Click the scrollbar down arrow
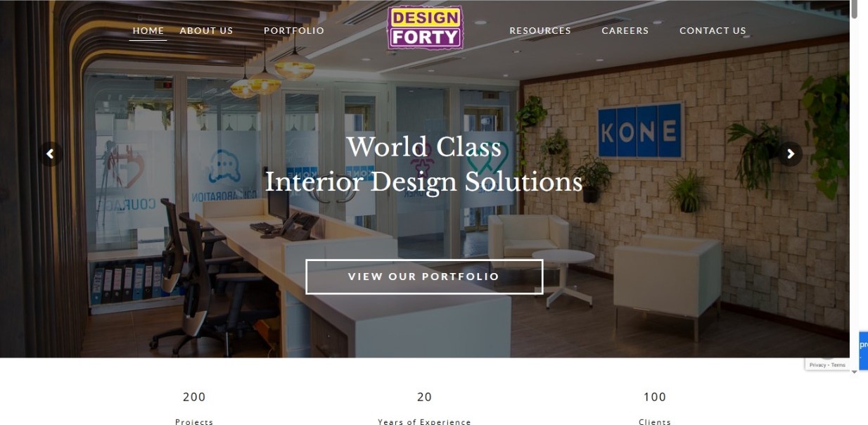Image resolution: width=868 pixels, height=425 pixels. [855, 372]
